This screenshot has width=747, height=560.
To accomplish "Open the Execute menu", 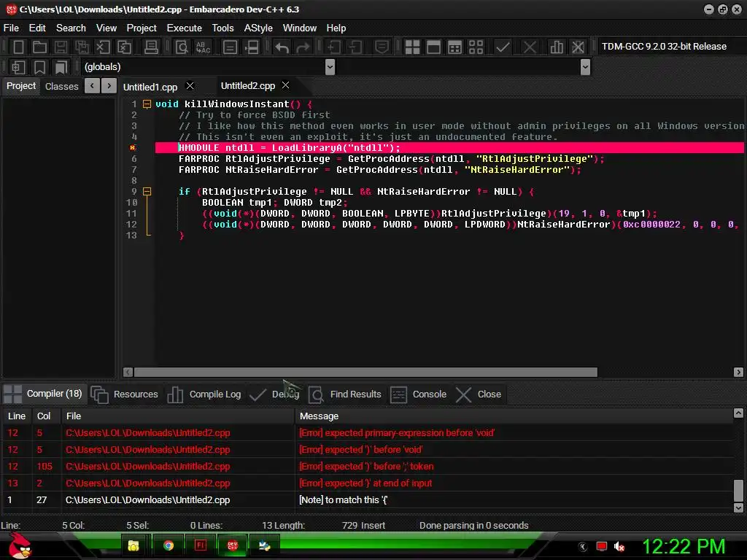I will (x=185, y=28).
